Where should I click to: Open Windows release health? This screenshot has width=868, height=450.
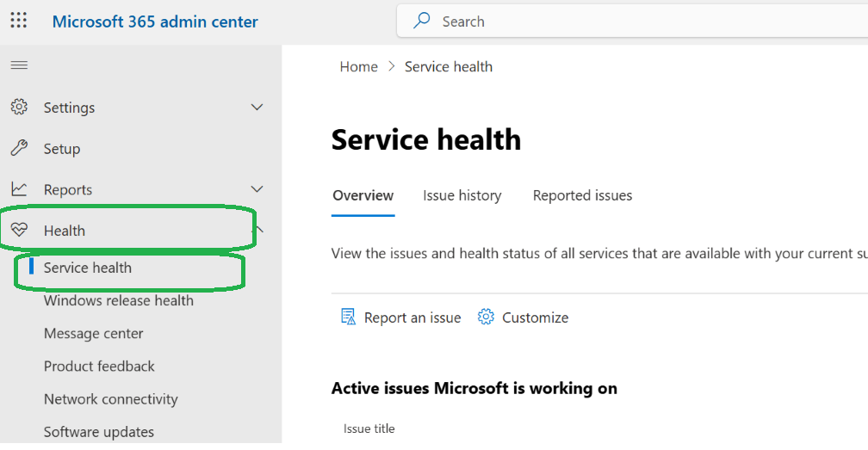(119, 300)
